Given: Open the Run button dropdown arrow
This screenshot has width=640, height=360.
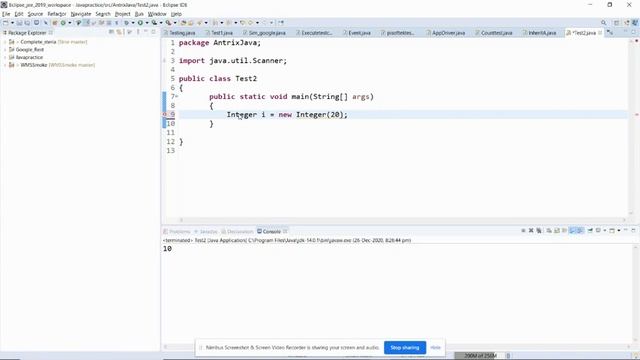Looking at the screenshot, I should point(147,23).
